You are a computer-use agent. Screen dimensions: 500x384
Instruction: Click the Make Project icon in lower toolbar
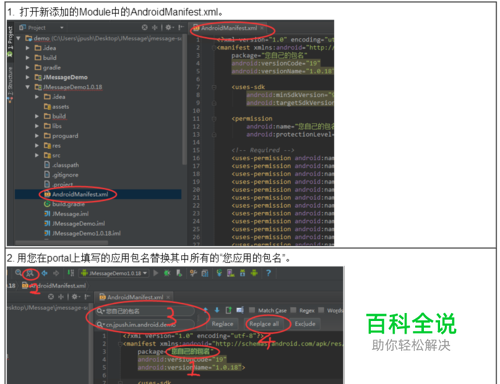pos(71,273)
